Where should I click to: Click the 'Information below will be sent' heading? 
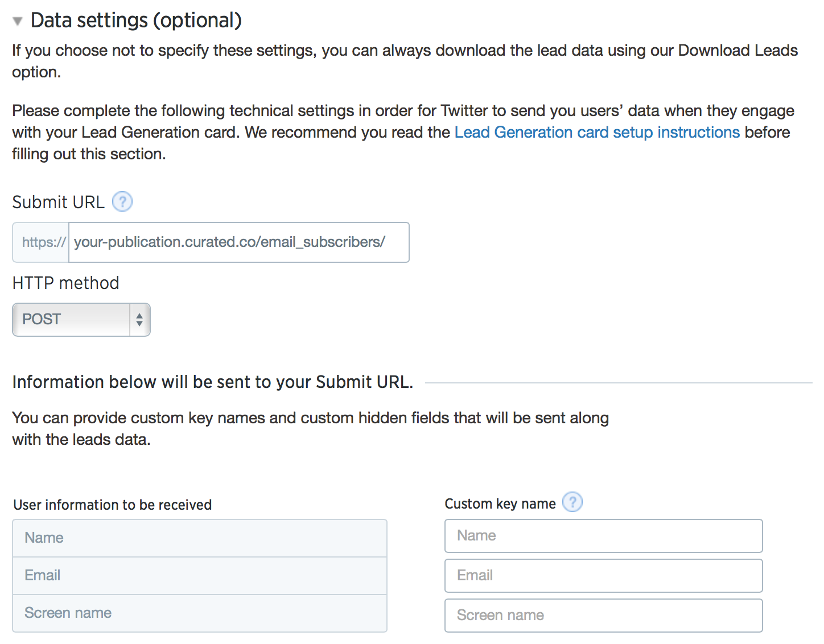click(212, 382)
